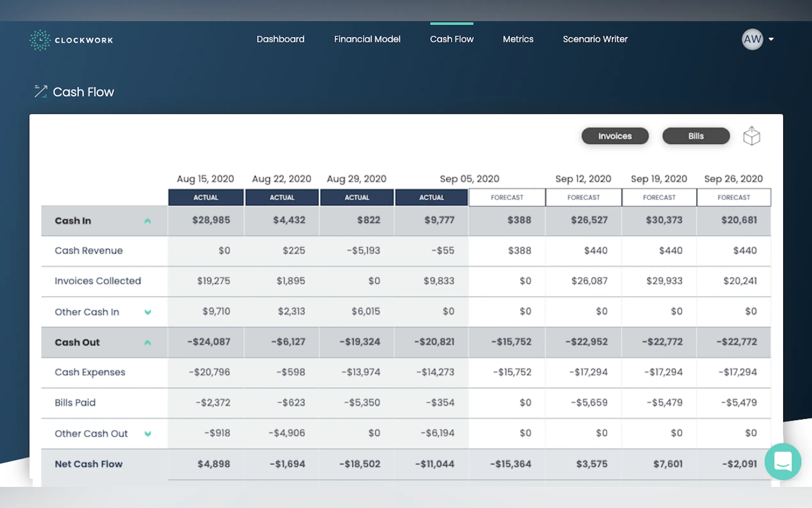Expand the Other Cash In row
Screen dimensions: 812x508
point(147,312)
